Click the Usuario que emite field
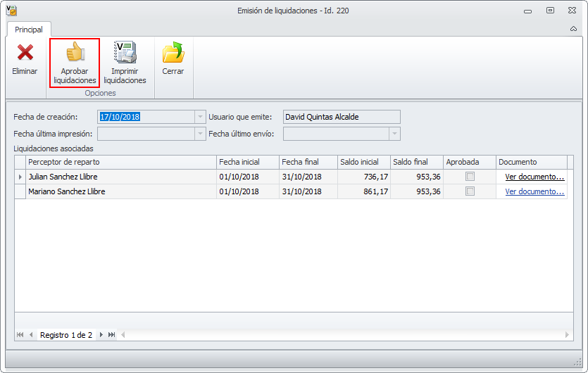Viewport: 588px width, 373px height. [342, 117]
